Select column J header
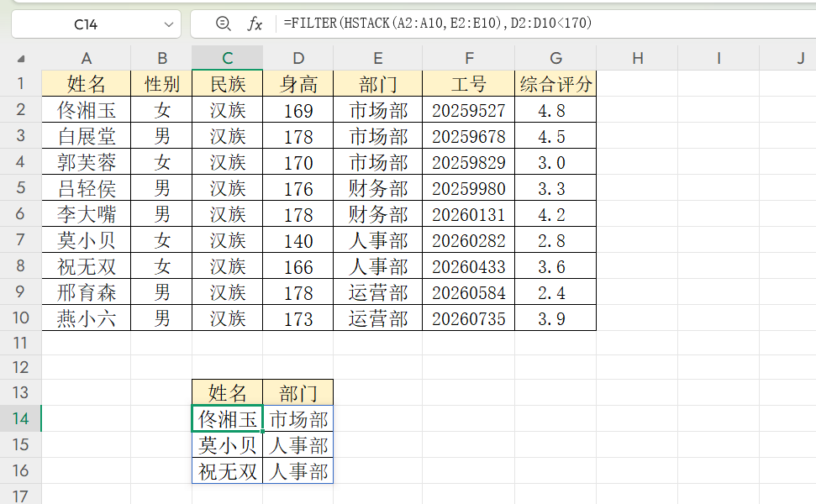This screenshot has width=816, height=504. click(x=800, y=58)
